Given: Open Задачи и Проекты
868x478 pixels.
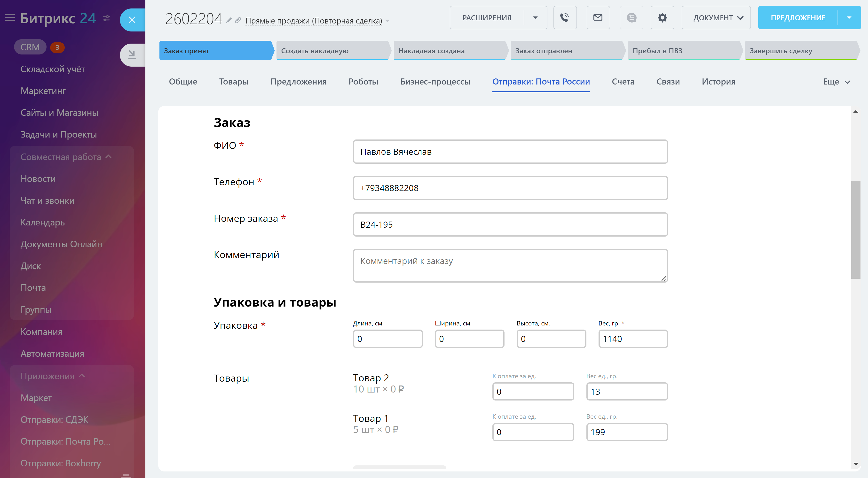Looking at the screenshot, I should click(x=59, y=135).
